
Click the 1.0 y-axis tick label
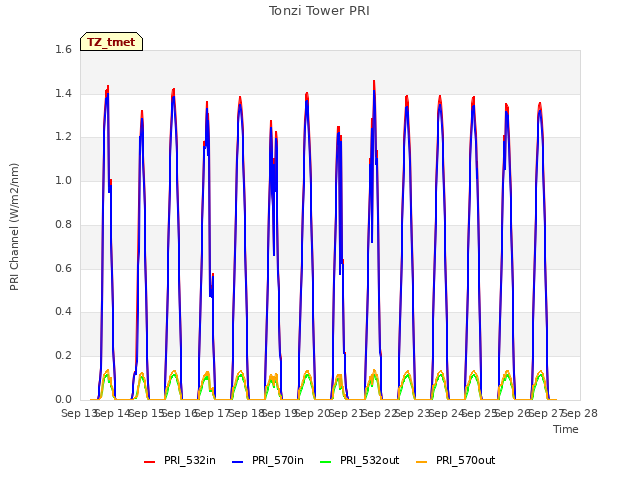point(63,180)
